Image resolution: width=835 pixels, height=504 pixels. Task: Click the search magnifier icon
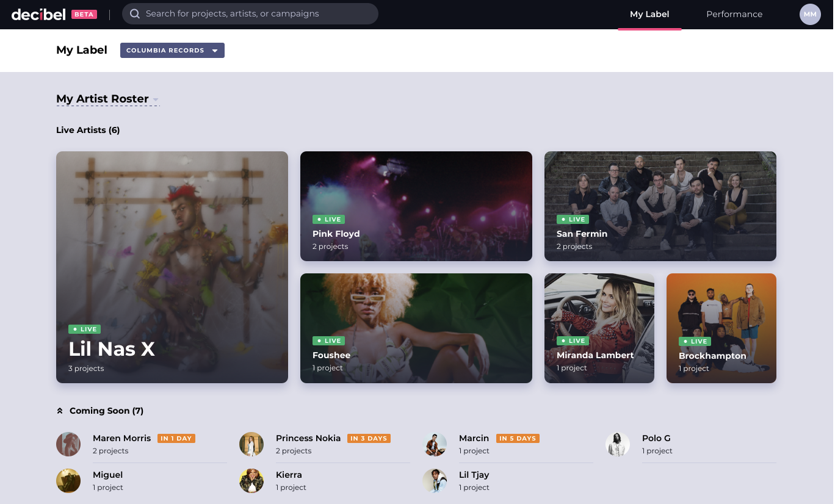click(134, 13)
